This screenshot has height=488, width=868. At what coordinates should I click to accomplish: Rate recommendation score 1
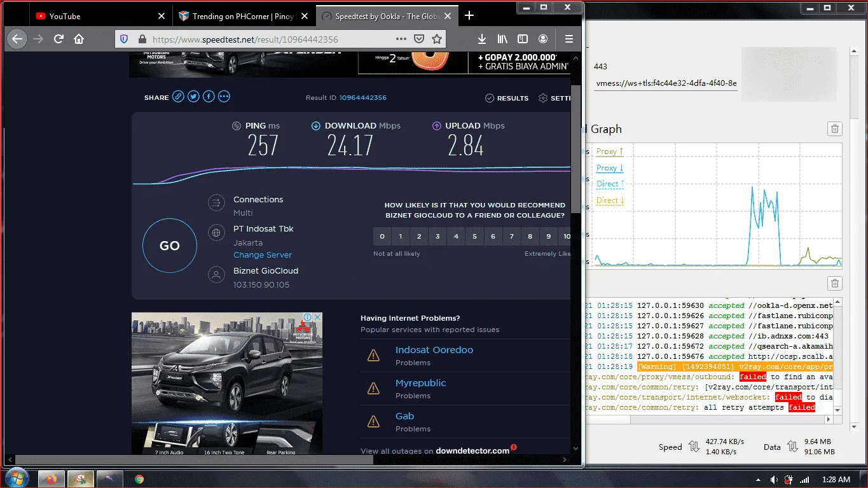pos(401,237)
